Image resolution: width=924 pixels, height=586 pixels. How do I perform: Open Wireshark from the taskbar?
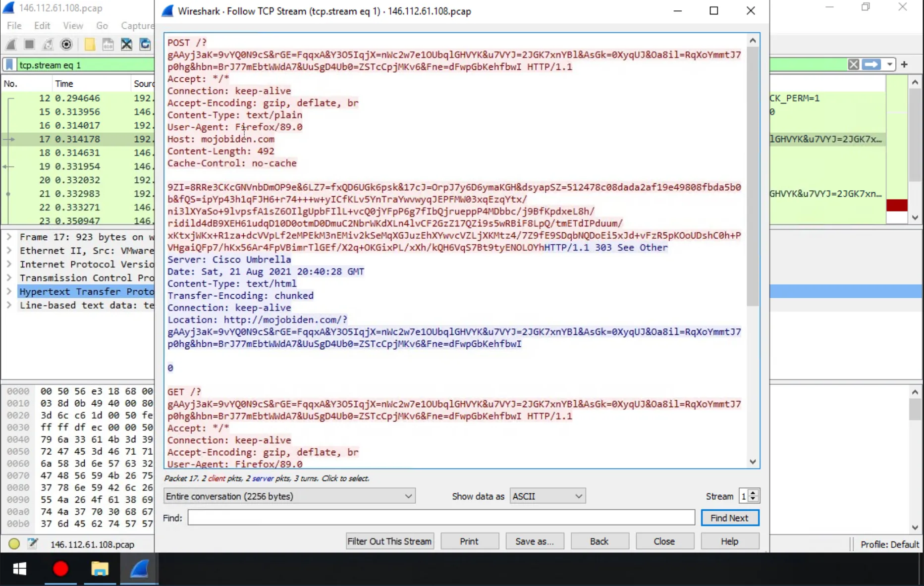point(139,569)
